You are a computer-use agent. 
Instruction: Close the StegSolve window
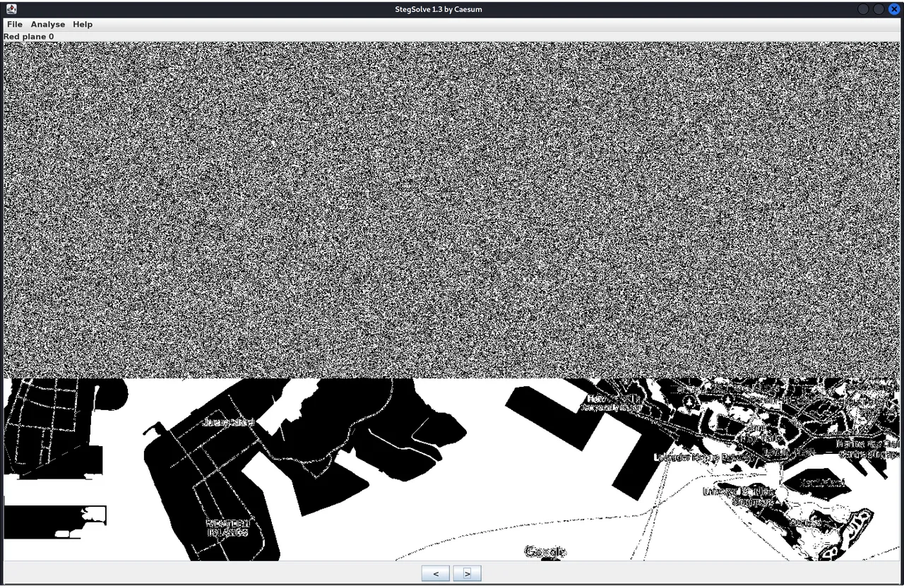[x=893, y=9]
